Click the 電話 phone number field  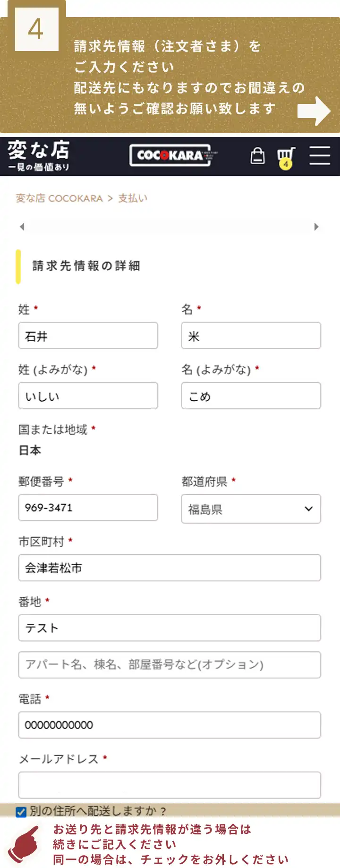point(169,725)
